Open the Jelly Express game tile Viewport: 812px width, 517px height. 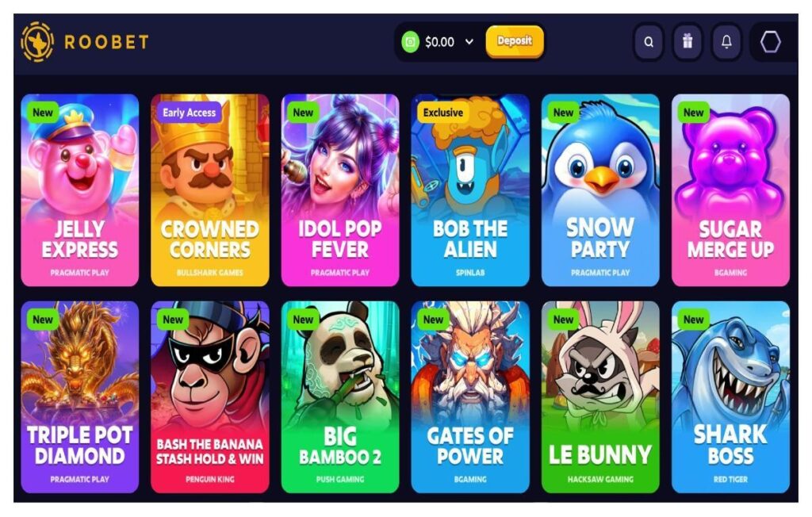tap(80, 190)
